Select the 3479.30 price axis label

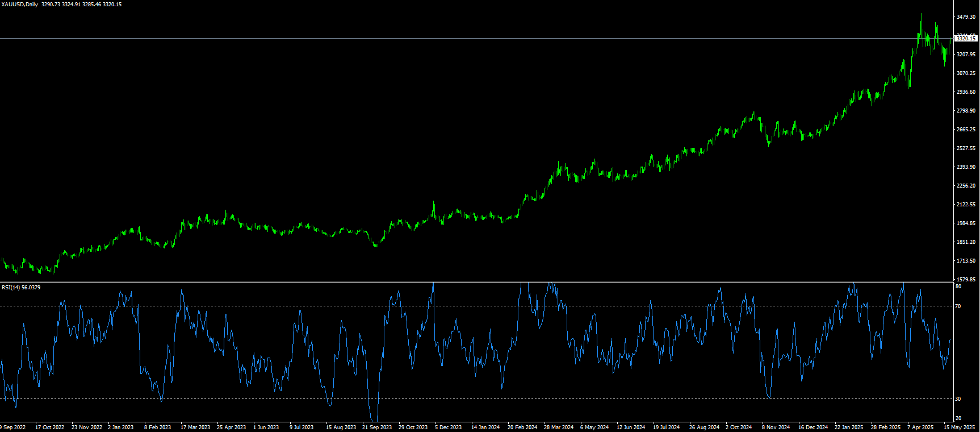tap(966, 17)
